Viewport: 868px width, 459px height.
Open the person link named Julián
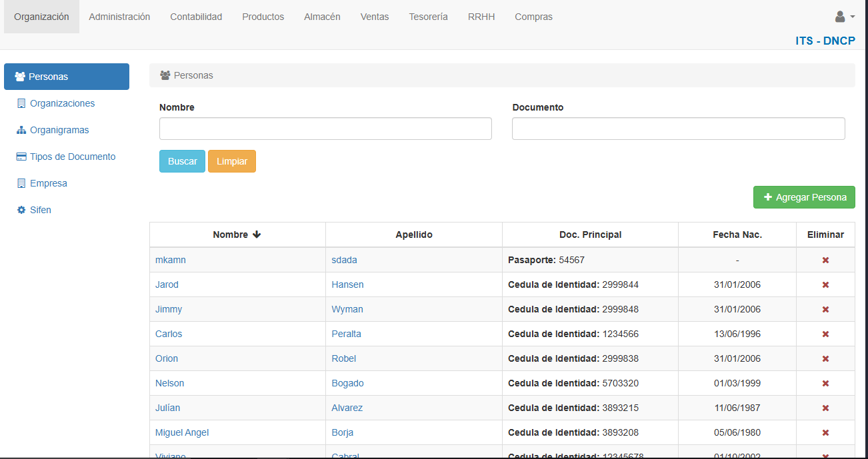(168, 408)
